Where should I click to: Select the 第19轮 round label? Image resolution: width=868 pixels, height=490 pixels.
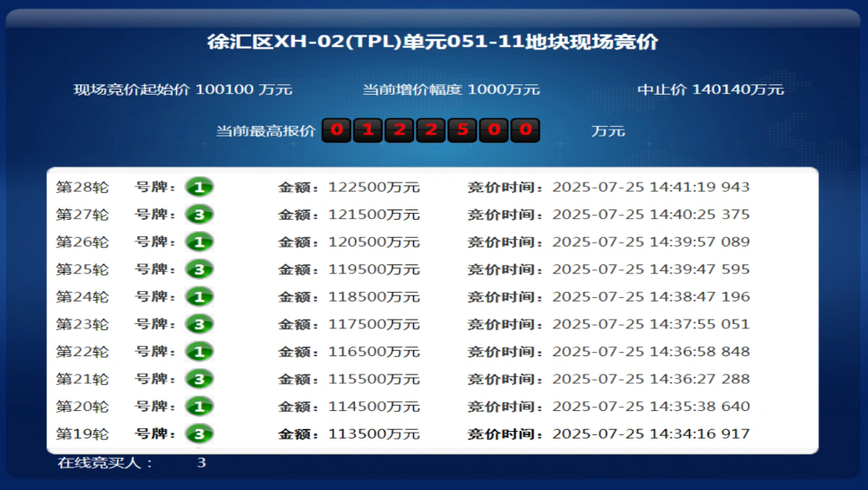pos(82,434)
